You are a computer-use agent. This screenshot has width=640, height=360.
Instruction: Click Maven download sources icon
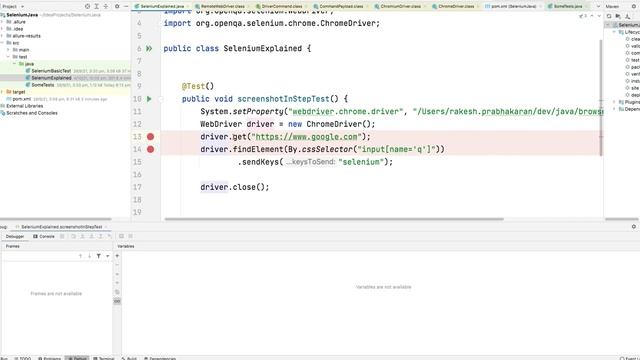click(627, 16)
